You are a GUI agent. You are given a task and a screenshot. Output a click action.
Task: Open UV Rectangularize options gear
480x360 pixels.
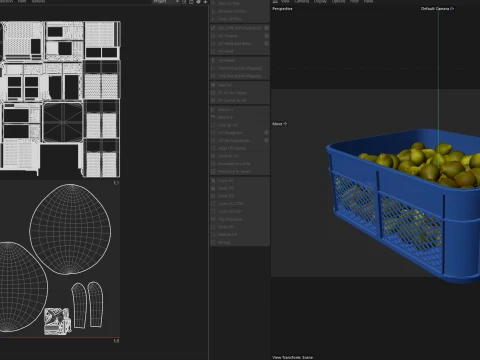tap(267, 140)
